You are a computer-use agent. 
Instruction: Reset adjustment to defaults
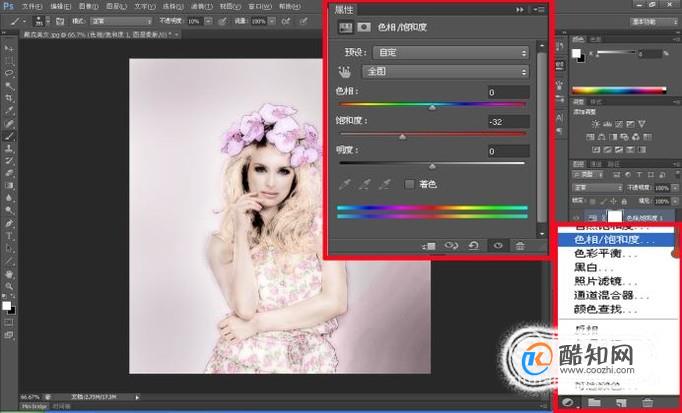474,246
